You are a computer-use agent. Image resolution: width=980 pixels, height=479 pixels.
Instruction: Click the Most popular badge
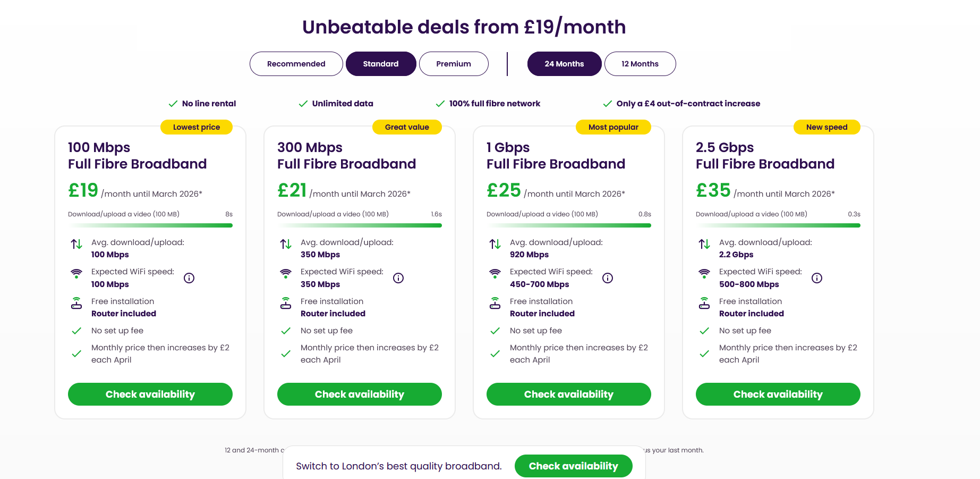point(613,127)
